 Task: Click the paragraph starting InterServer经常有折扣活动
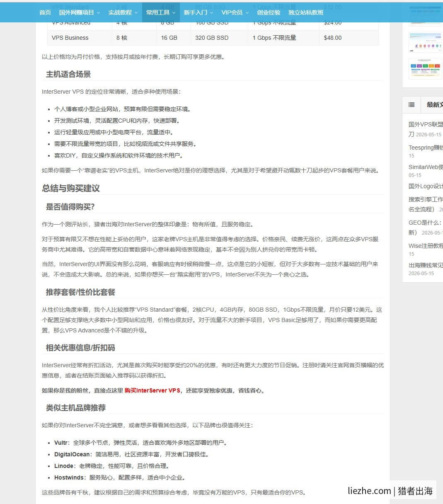coord(213,371)
